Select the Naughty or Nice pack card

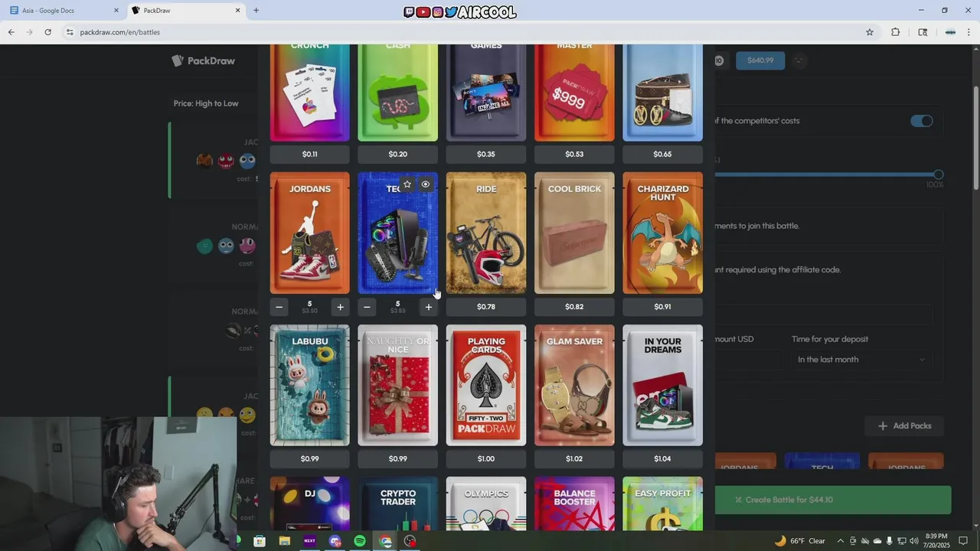point(398,385)
